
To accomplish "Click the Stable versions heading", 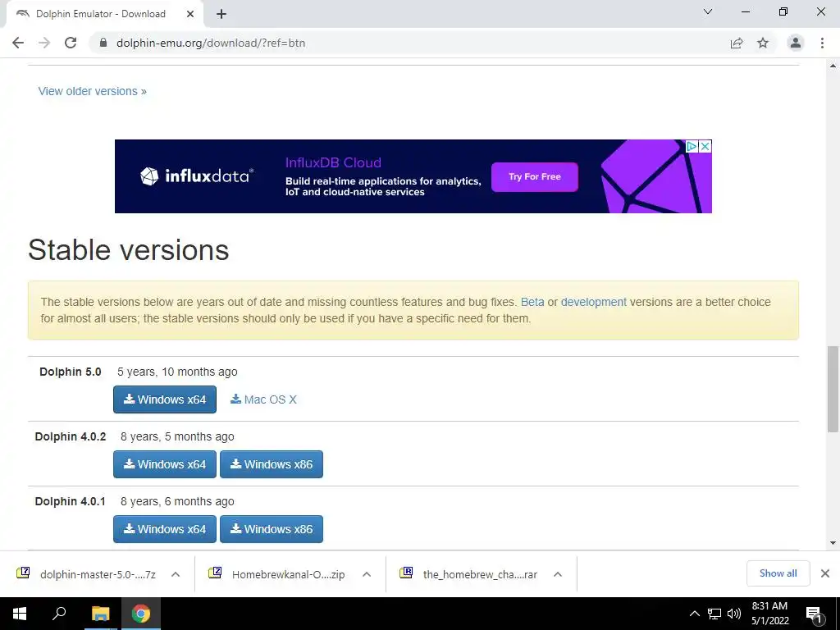I will (129, 249).
